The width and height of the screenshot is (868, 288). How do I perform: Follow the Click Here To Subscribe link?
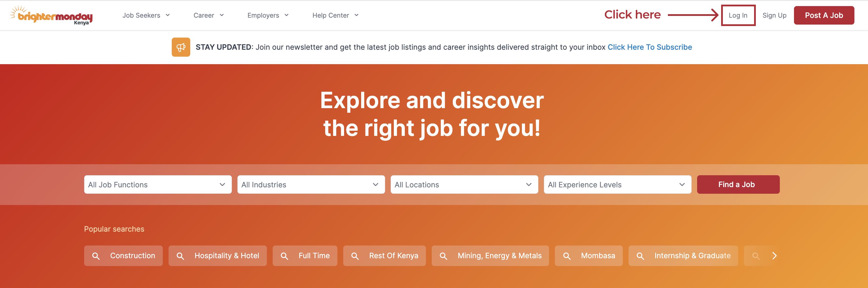click(x=650, y=47)
